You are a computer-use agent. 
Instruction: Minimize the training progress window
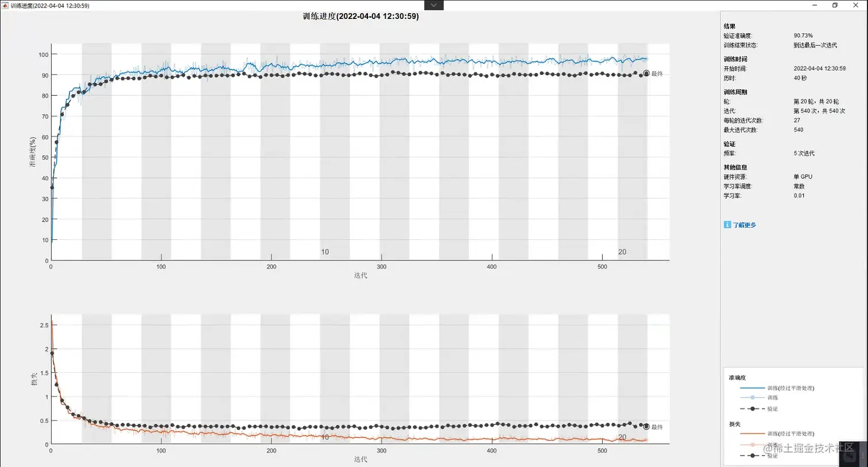tap(814, 5)
